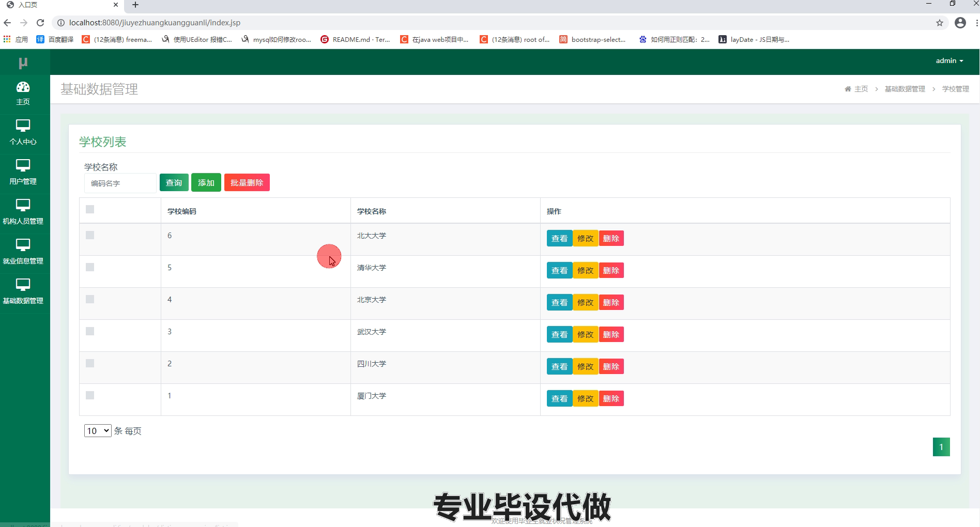Click the browser back arrow
This screenshot has height=527, width=980.
point(7,23)
